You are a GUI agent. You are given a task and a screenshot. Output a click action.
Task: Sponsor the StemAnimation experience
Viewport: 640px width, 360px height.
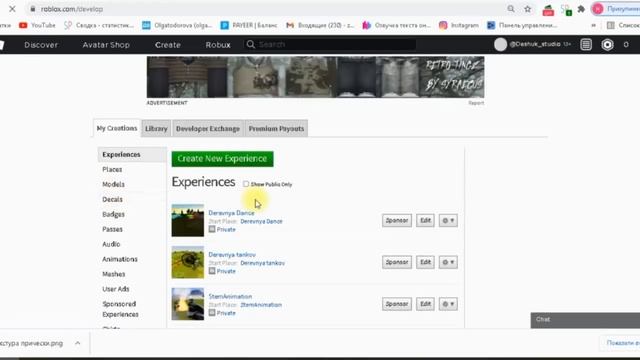[x=397, y=304]
